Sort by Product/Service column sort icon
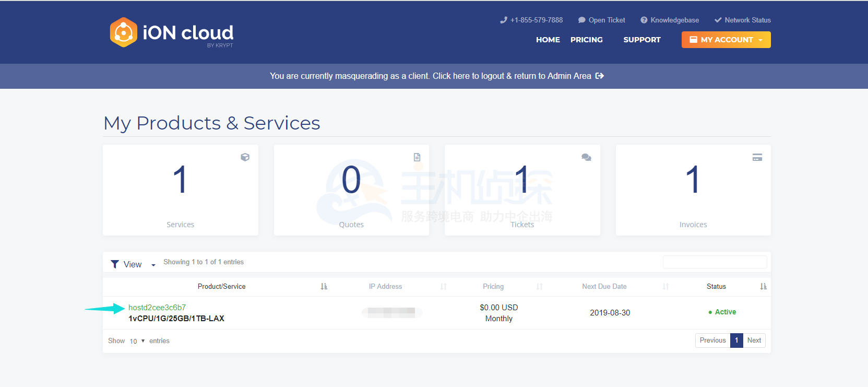 [324, 286]
